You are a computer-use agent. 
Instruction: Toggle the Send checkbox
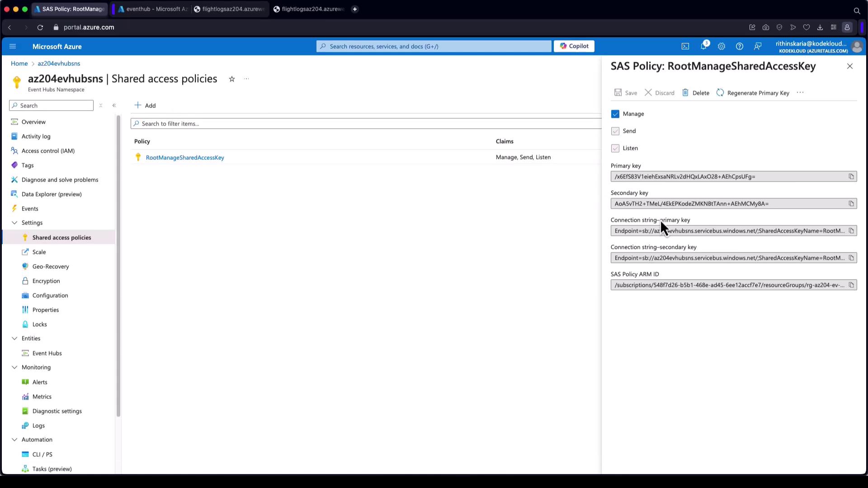(x=615, y=131)
